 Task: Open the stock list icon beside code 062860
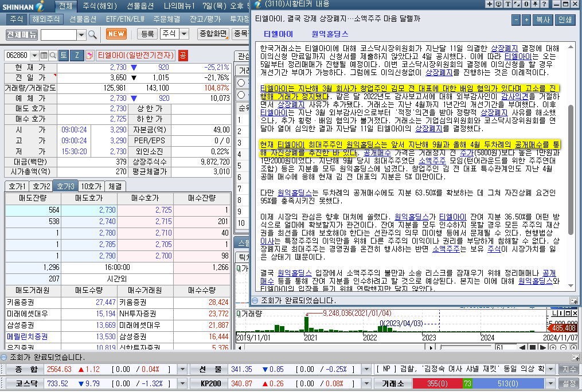tap(44, 56)
